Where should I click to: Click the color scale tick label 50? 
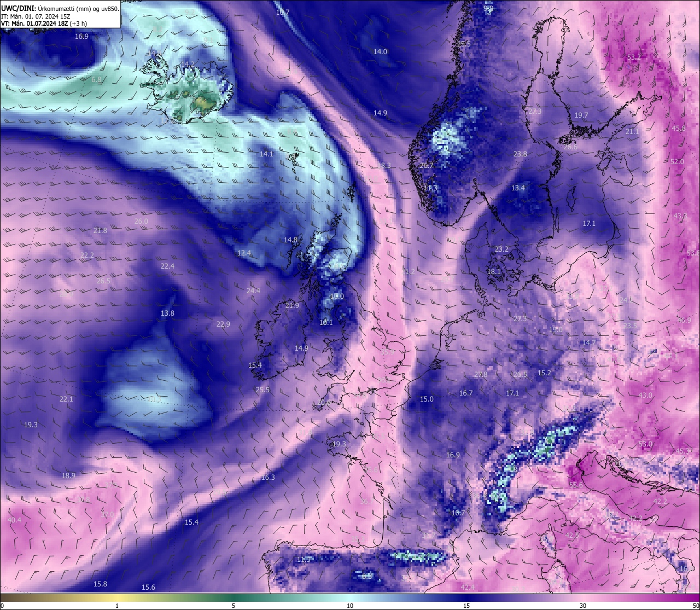695,606
